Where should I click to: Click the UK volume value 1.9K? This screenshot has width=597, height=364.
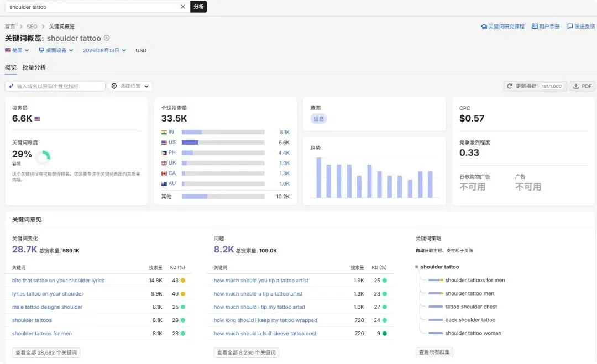coord(285,163)
